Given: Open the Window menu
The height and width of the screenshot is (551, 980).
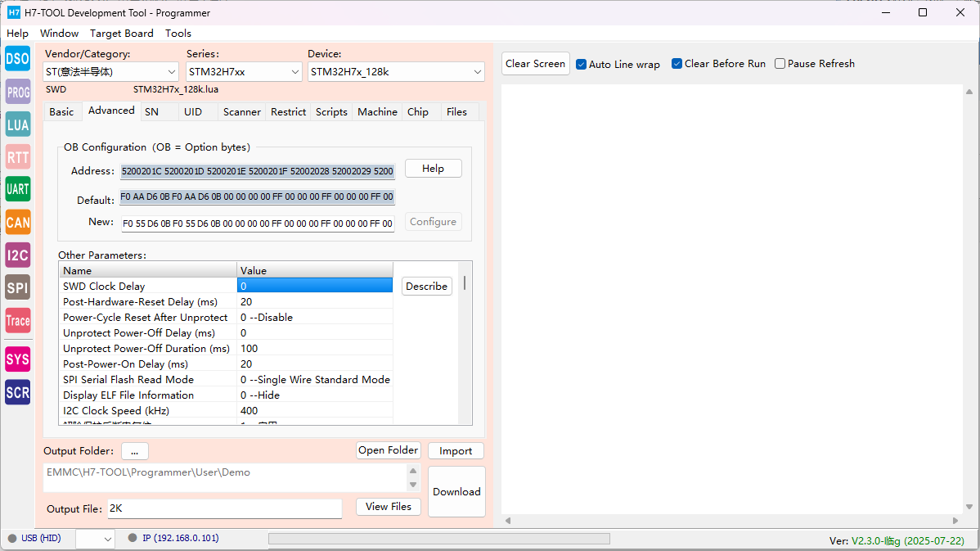Looking at the screenshot, I should pos(60,33).
